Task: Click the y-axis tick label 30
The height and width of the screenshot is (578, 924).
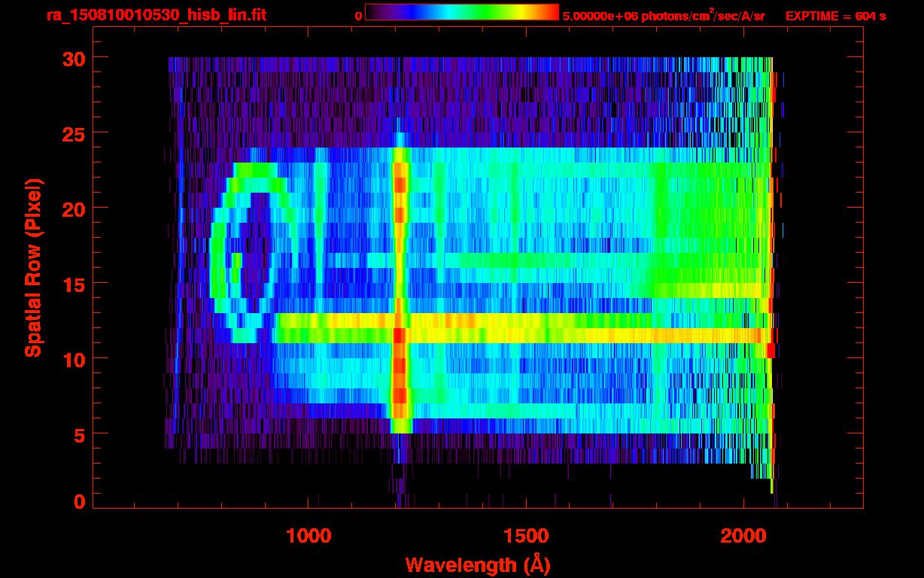Action: [74, 58]
